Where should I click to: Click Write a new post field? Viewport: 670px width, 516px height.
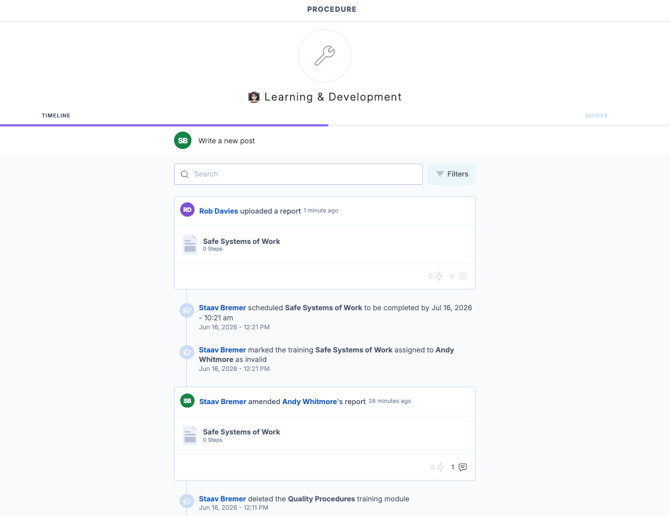point(226,141)
